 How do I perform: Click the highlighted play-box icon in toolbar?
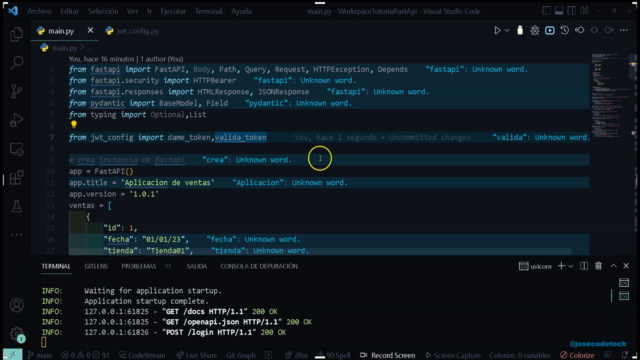[550, 31]
